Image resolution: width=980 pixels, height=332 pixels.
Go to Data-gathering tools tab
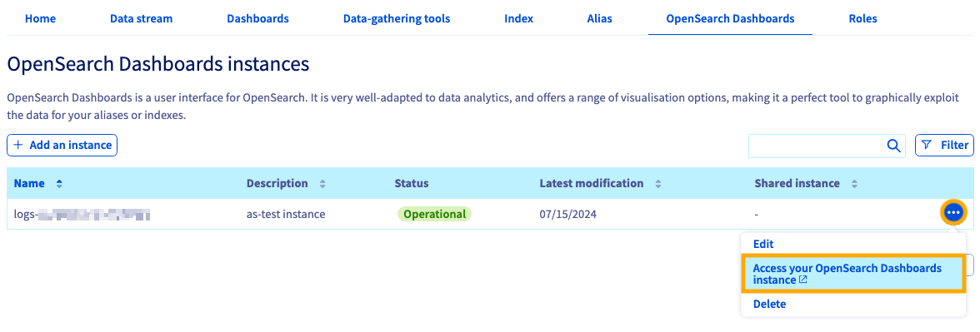tap(397, 18)
